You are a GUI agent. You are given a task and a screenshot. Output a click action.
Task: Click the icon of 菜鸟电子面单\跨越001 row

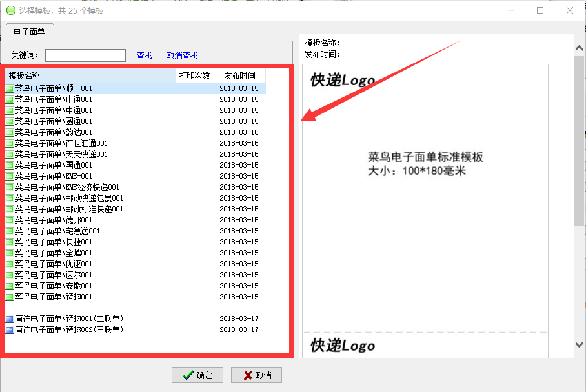coord(10,297)
